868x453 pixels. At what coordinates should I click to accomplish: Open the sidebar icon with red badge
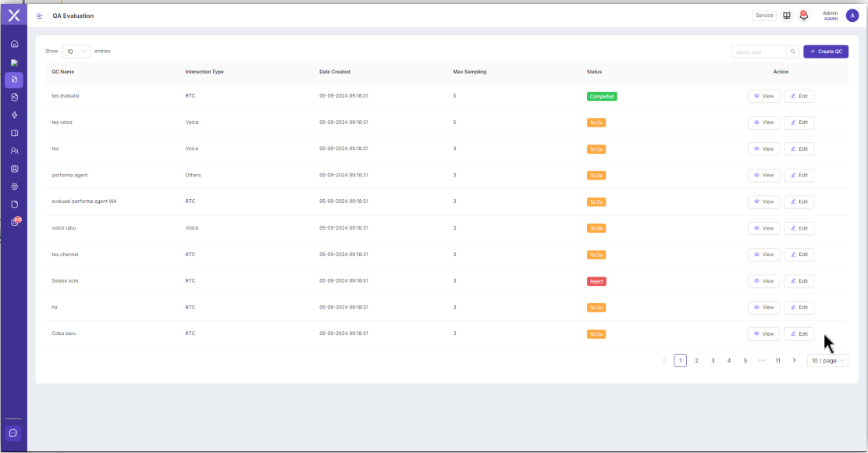coord(16,222)
